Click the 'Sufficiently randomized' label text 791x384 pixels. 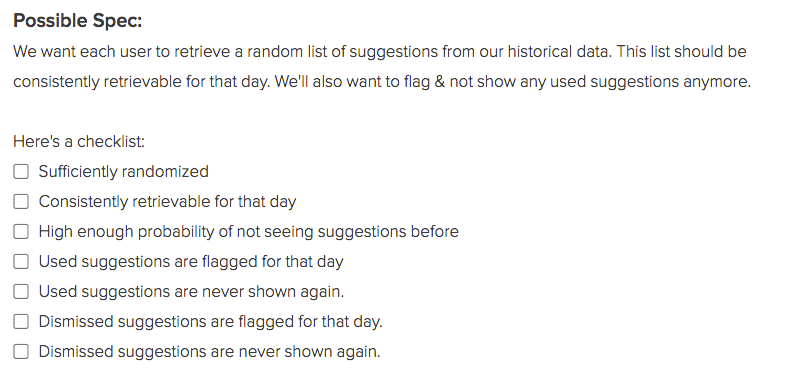click(124, 172)
